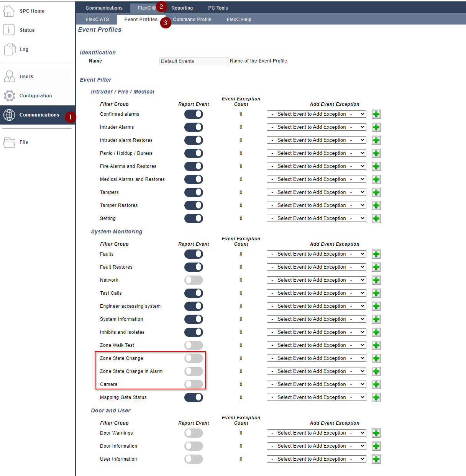Click the green plus next to Confirmed alarms
This screenshot has height=476, width=466.
click(376, 114)
